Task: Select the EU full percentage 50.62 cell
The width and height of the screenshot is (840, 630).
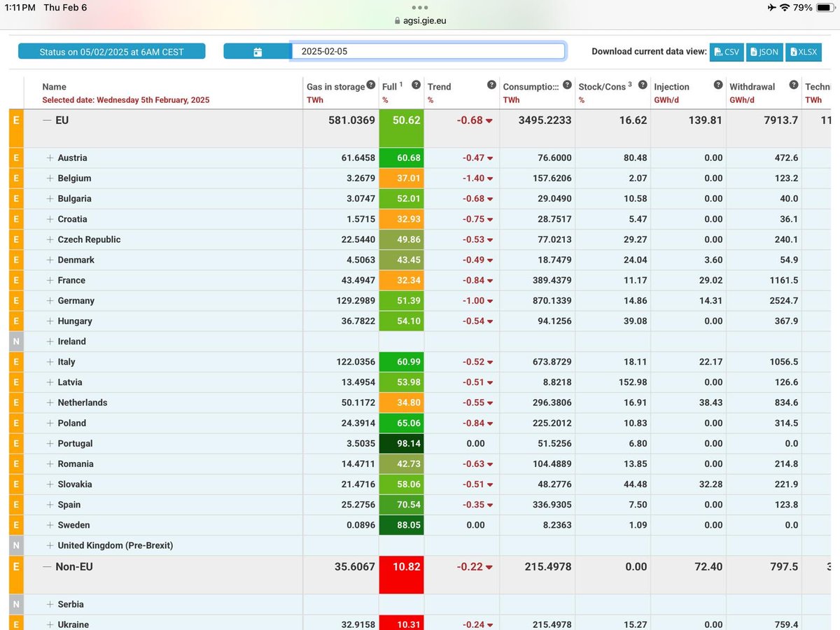Action: point(402,128)
